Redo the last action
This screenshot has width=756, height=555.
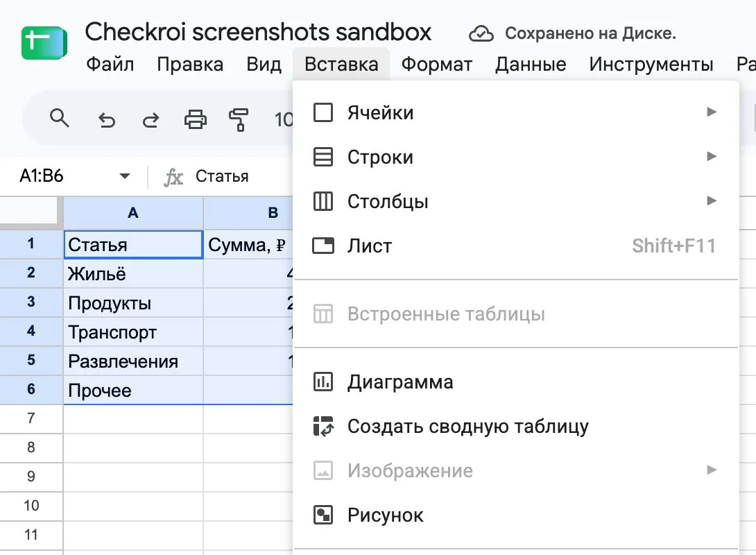pos(151,119)
